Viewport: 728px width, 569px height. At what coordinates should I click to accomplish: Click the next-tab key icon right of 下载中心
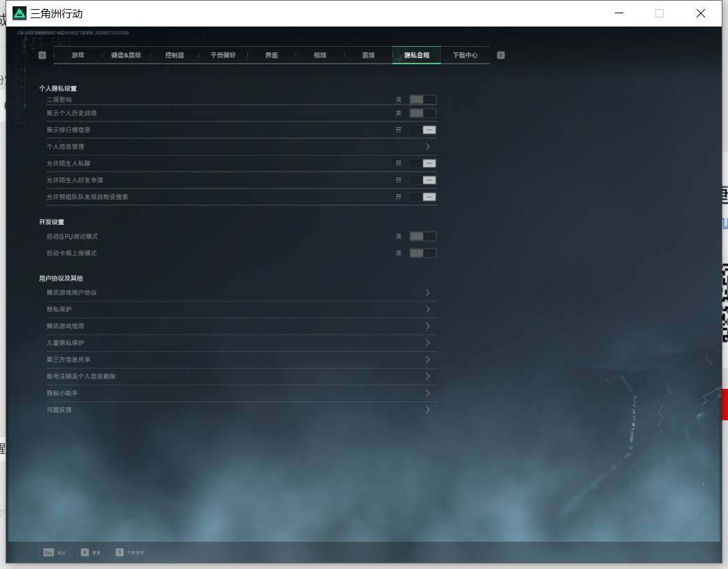500,55
